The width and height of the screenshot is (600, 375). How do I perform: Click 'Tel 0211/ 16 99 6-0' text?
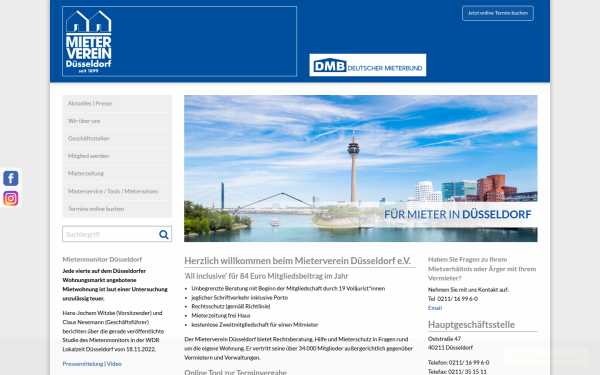tap(453, 299)
